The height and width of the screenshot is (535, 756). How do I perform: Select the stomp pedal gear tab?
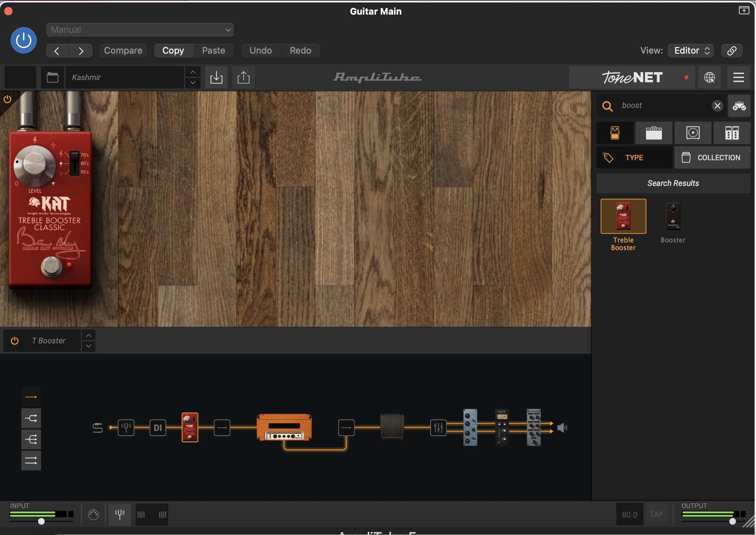[x=615, y=133]
